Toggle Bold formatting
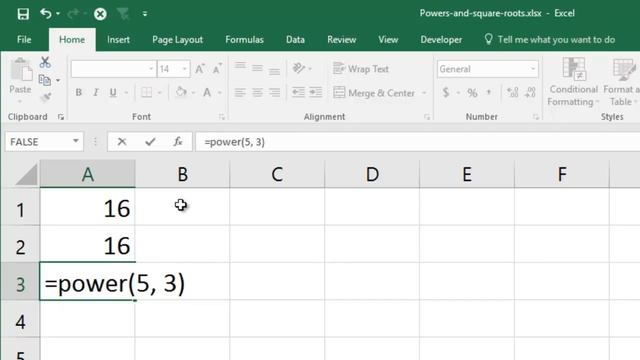Image resolution: width=640 pixels, height=360 pixels. pyautogui.click(x=78, y=93)
